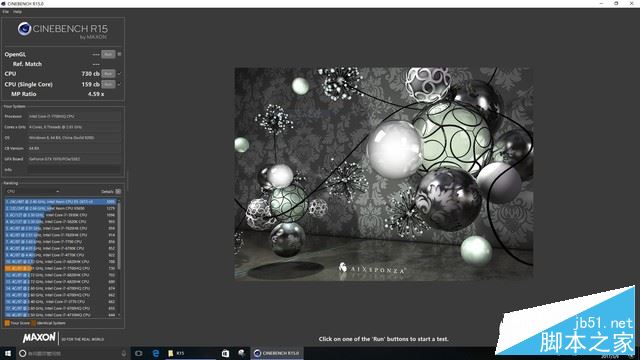Open the Windows Start menu

tap(8, 353)
